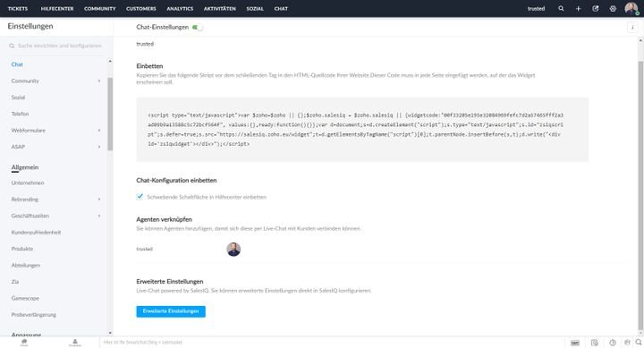This screenshot has height=348, width=644.
Task: Toggle the Chat-Einstellungen switch
Action: click(198, 27)
